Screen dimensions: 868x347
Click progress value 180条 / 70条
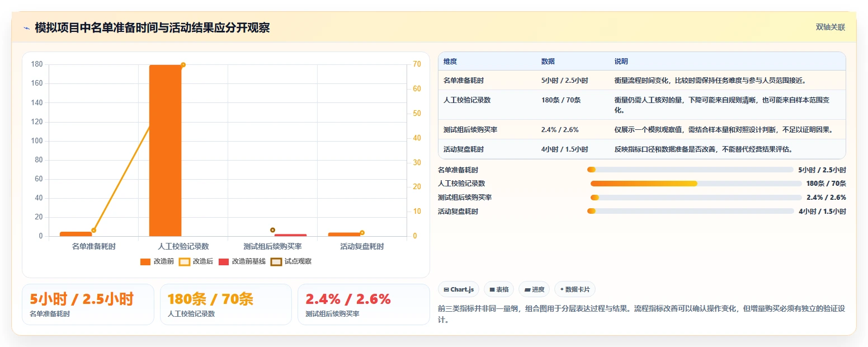click(x=826, y=184)
